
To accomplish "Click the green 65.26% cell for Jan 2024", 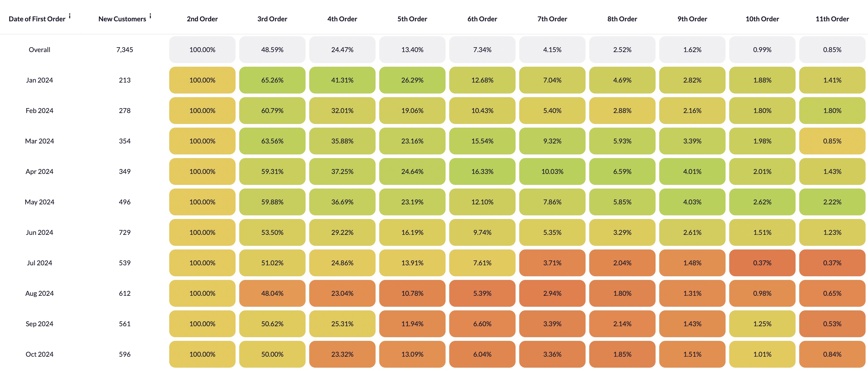I will point(272,80).
